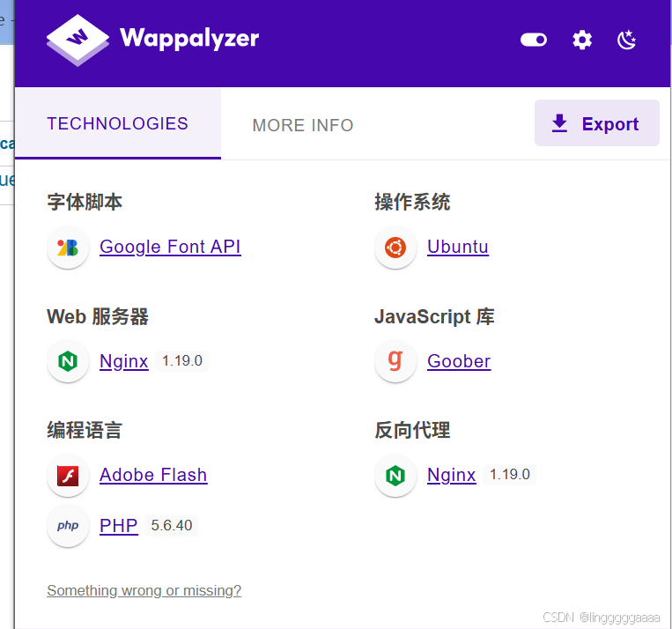This screenshot has width=672, height=629.
Task: Open settings via the gear icon
Action: point(582,40)
